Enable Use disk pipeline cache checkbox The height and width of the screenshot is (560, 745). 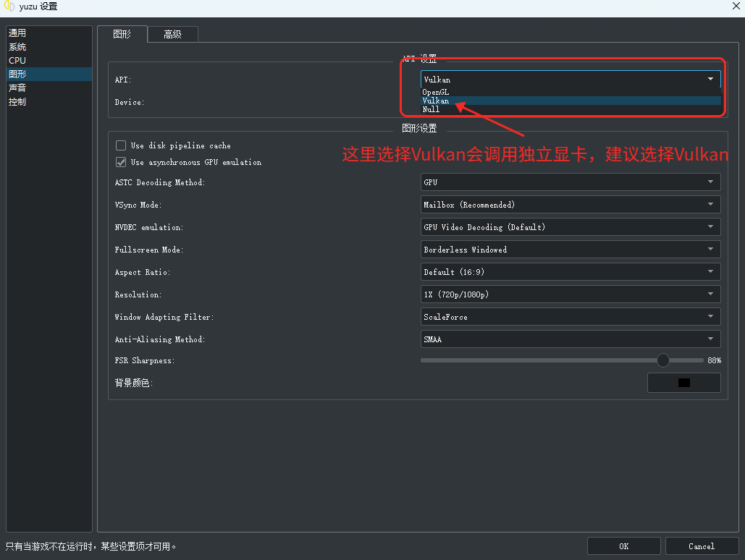click(x=121, y=145)
